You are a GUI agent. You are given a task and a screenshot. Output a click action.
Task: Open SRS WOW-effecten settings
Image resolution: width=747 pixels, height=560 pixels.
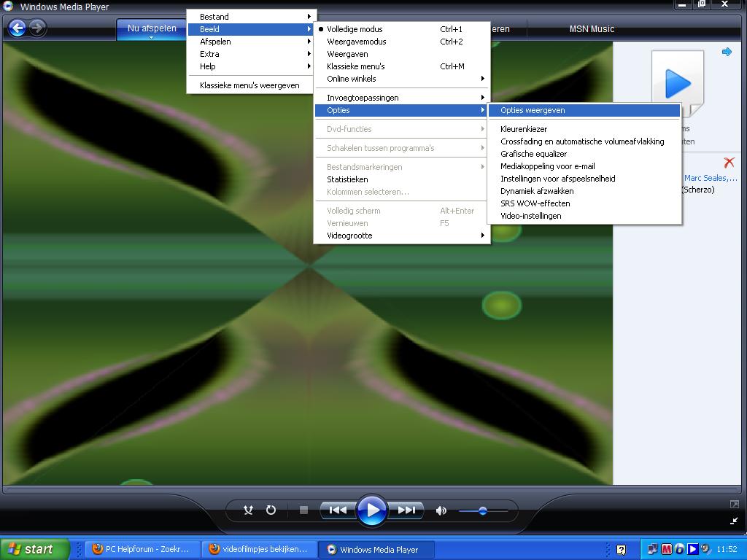[x=584, y=203]
